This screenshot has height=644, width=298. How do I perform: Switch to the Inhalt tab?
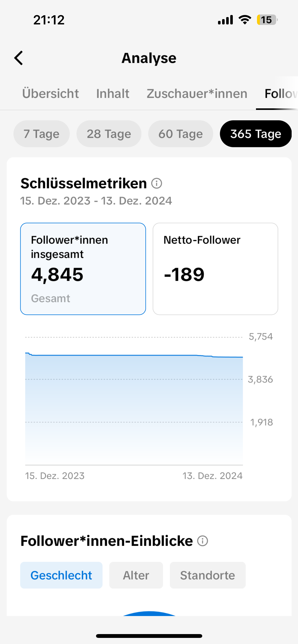pos(113,93)
